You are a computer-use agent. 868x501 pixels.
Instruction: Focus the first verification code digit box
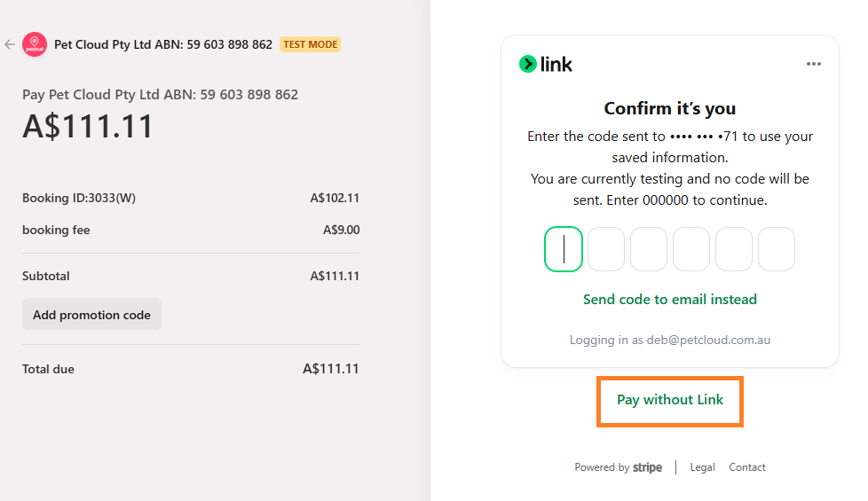pyautogui.click(x=564, y=249)
